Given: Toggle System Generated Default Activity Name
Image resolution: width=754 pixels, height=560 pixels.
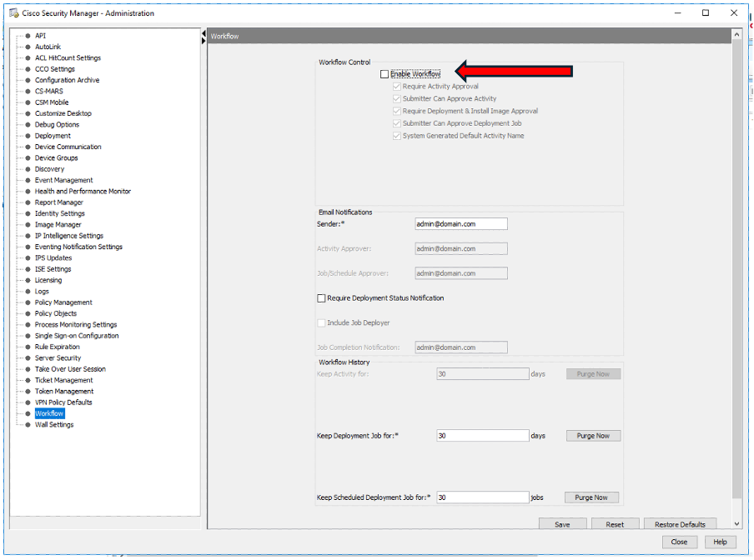Looking at the screenshot, I should [x=397, y=136].
